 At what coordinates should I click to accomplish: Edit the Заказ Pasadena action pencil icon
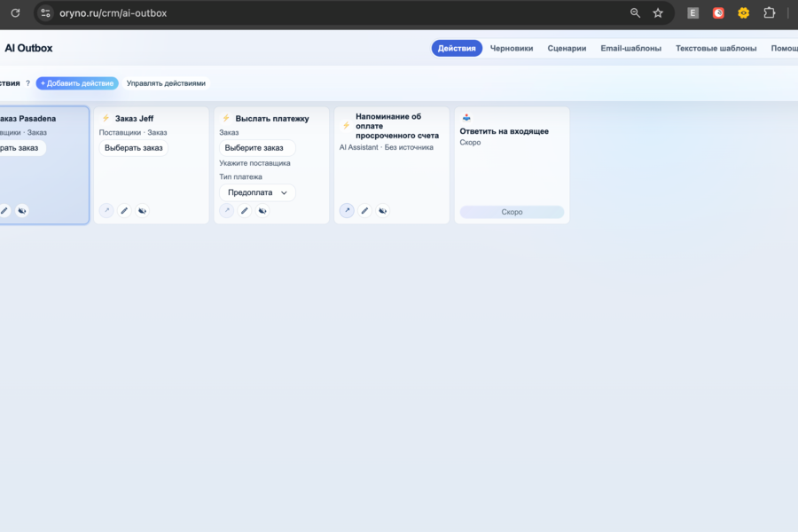coord(4,210)
